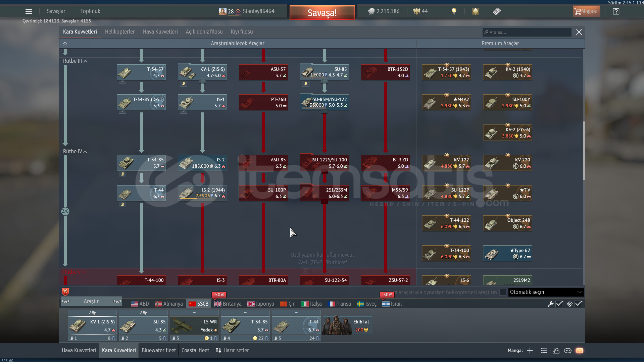Select the T-34-57 tank in tree
The height and width of the screenshot is (362, 644).
point(141,72)
